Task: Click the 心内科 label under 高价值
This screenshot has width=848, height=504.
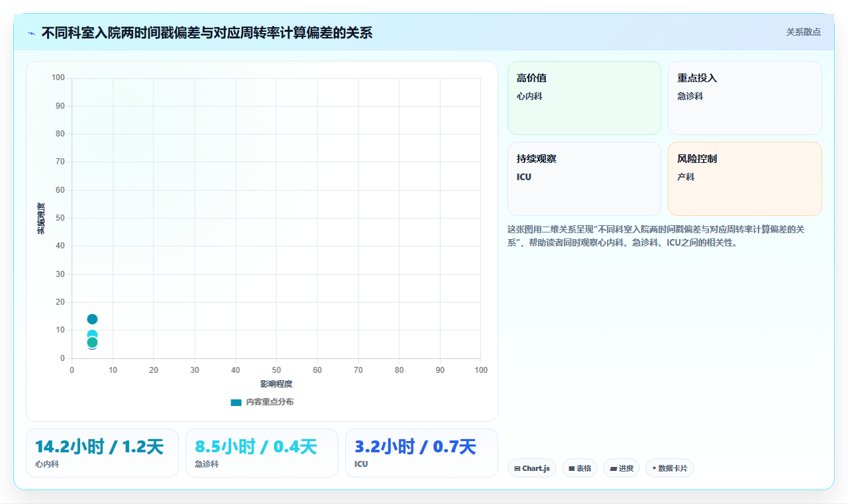Action: pos(529,96)
